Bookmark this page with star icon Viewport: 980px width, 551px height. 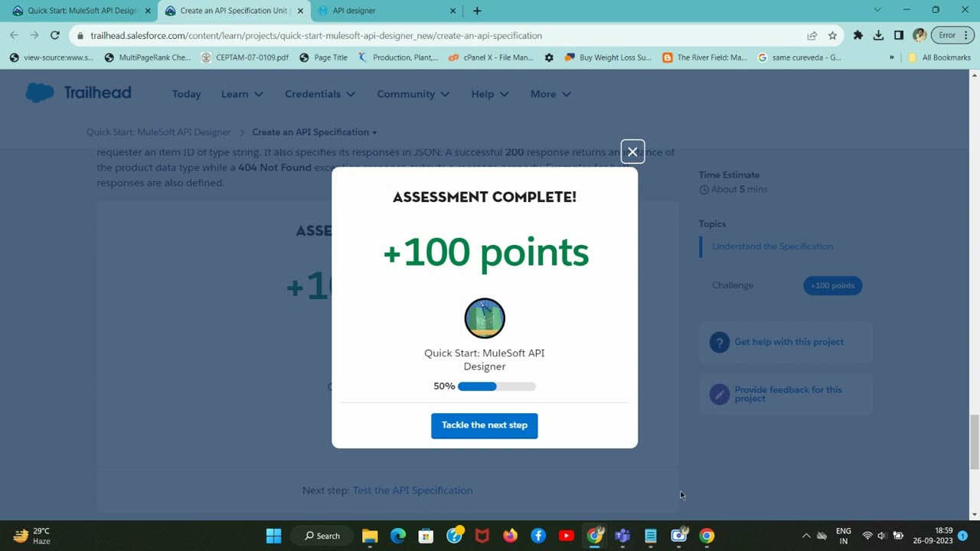[x=832, y=35]
